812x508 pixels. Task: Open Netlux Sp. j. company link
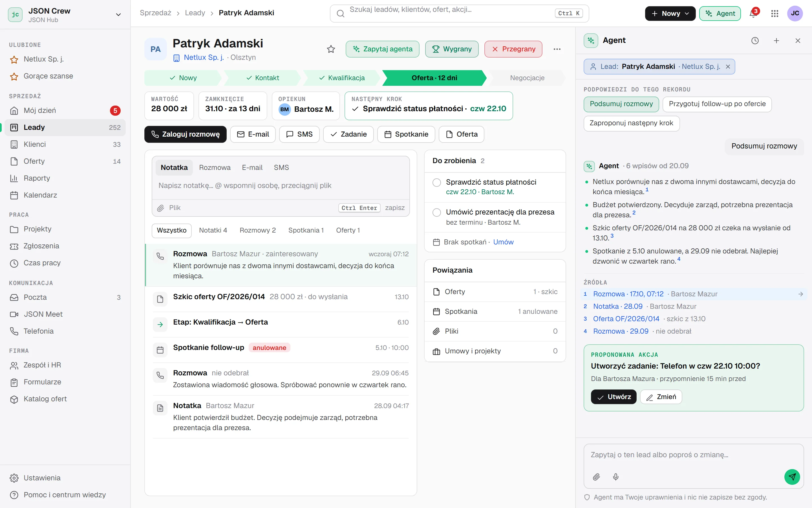tap(204, 58)
